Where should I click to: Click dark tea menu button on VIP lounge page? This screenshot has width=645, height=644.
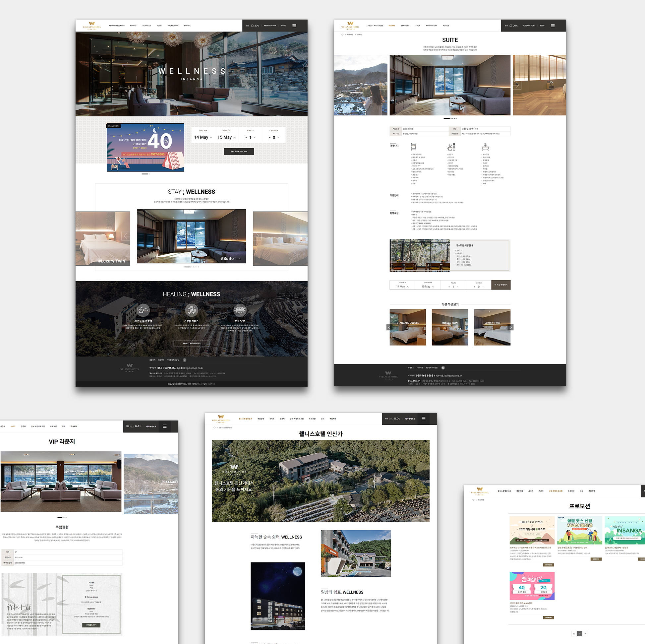(x=91, y=625)
